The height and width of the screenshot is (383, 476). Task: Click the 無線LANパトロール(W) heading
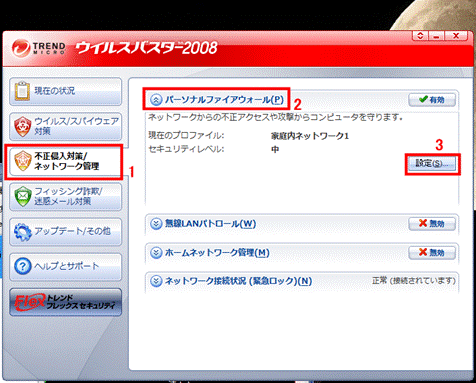click(210, 224)
